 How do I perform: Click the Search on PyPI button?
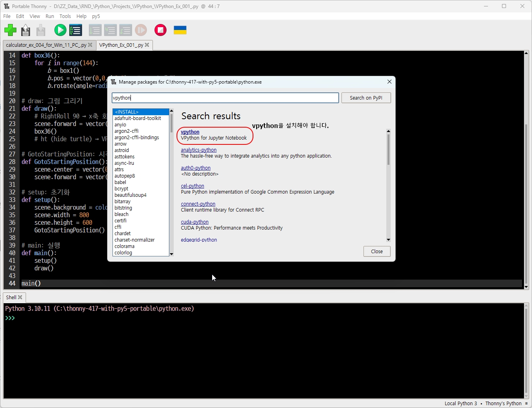point(366,98)
